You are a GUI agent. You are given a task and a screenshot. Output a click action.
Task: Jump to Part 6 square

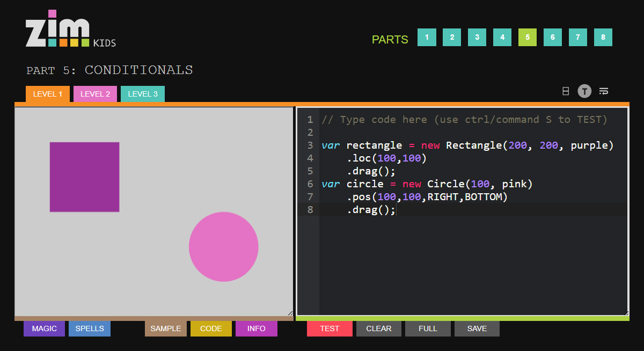pos(553,38)
